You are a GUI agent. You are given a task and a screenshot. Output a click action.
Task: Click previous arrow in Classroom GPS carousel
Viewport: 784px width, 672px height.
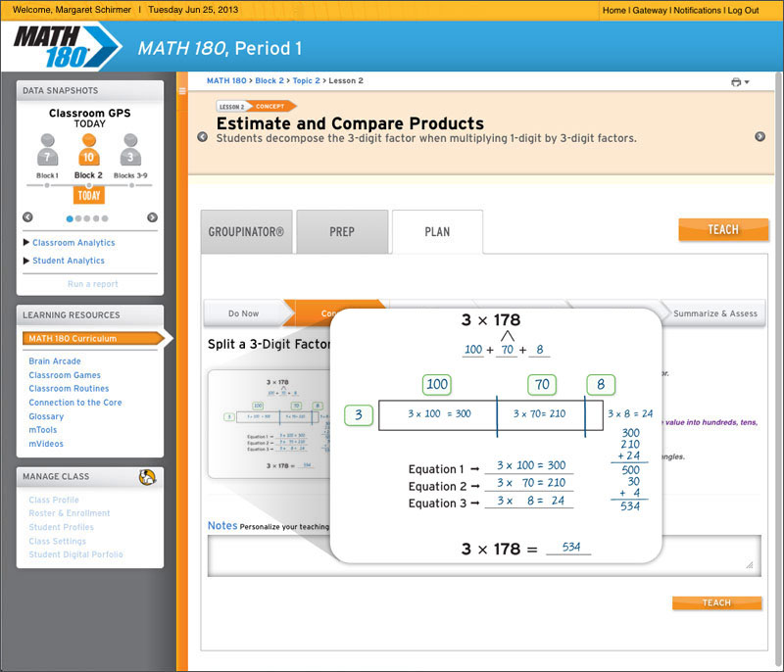click(x=28, y=217)
